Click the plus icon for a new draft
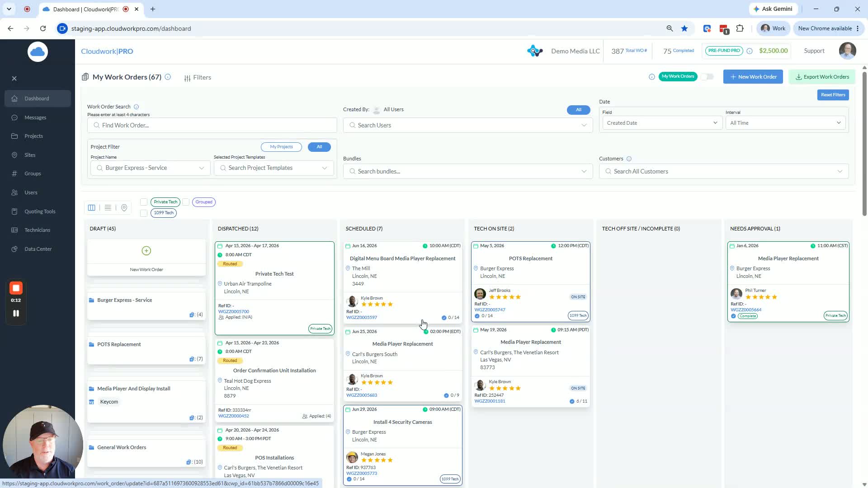The width and height of the screenshot is (868, 488). (x=146, y=251)
